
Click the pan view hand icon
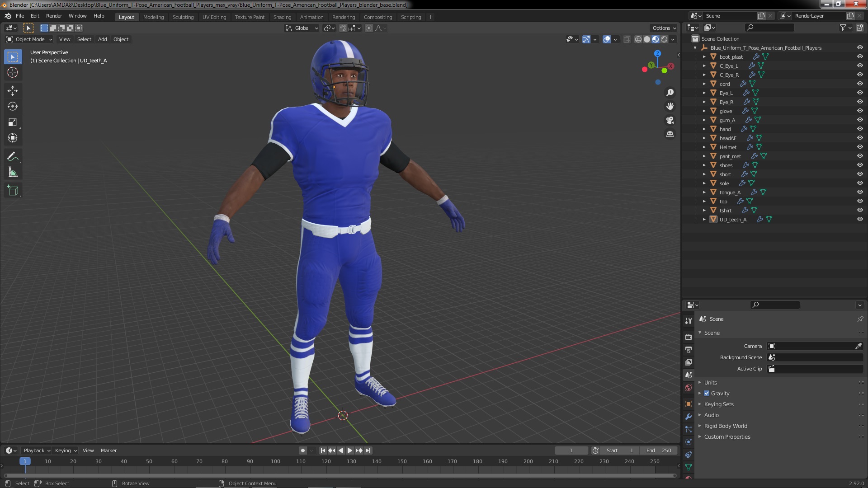670,106
